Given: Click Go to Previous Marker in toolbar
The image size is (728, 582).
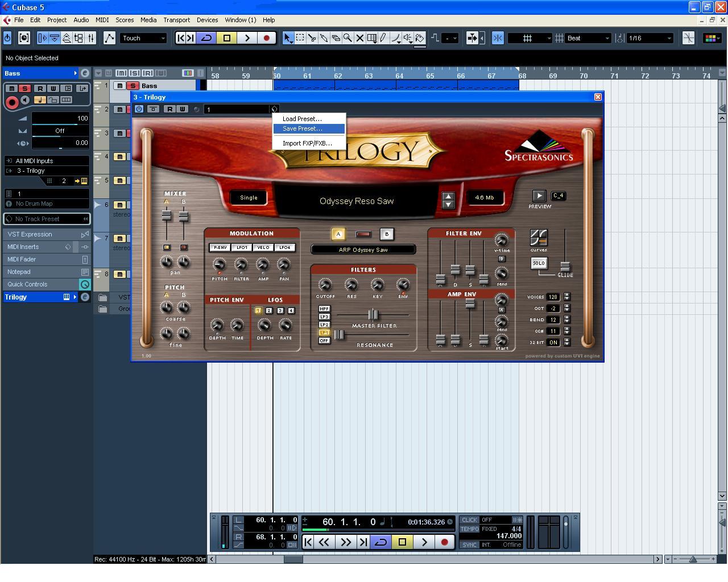Looking at the screenshot, I should click(x=181, y=38).
